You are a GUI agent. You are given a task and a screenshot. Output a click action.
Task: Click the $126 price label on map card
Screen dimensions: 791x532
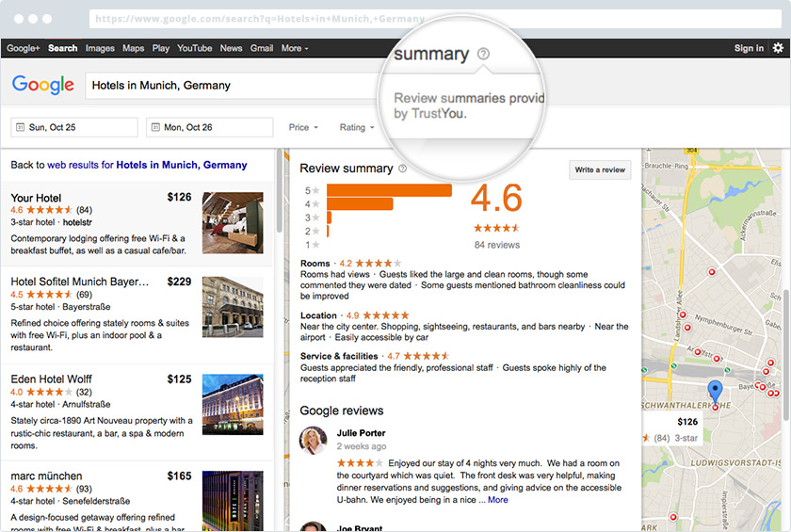click(687, 422)
